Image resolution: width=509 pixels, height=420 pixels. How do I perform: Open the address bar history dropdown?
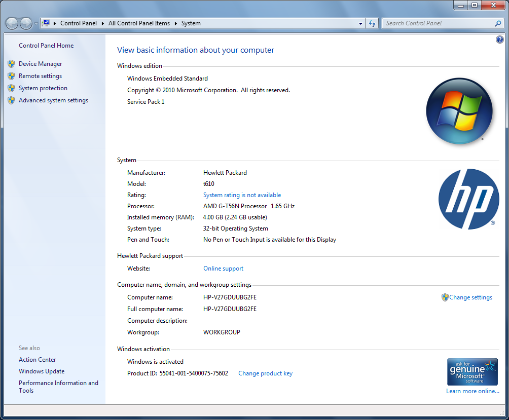point(360,24)
